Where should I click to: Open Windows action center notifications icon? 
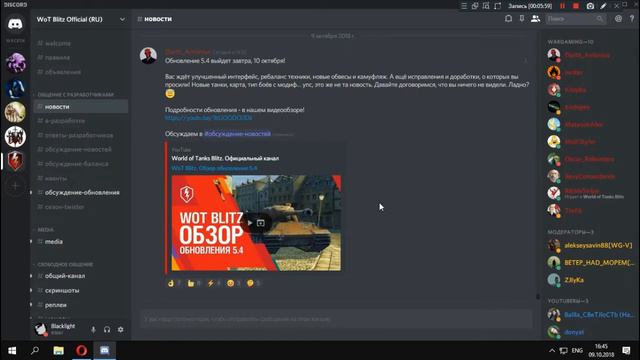627,351
